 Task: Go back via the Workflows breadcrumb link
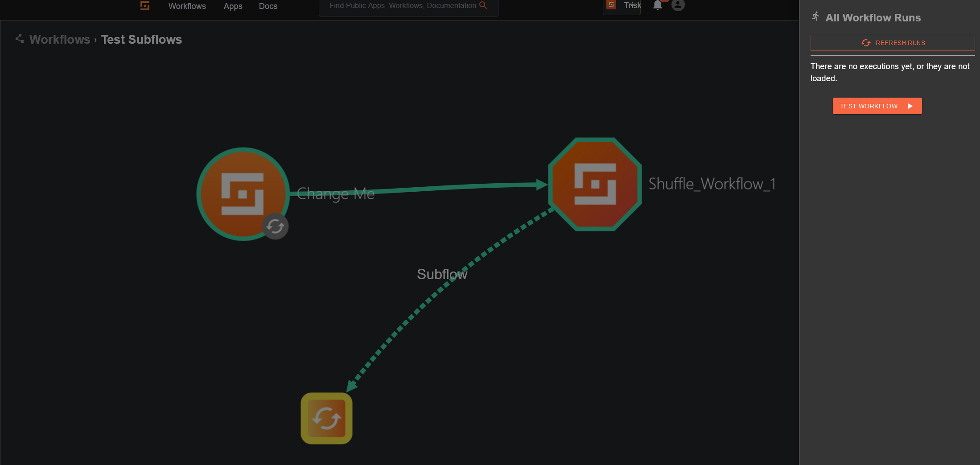point(59,39)
